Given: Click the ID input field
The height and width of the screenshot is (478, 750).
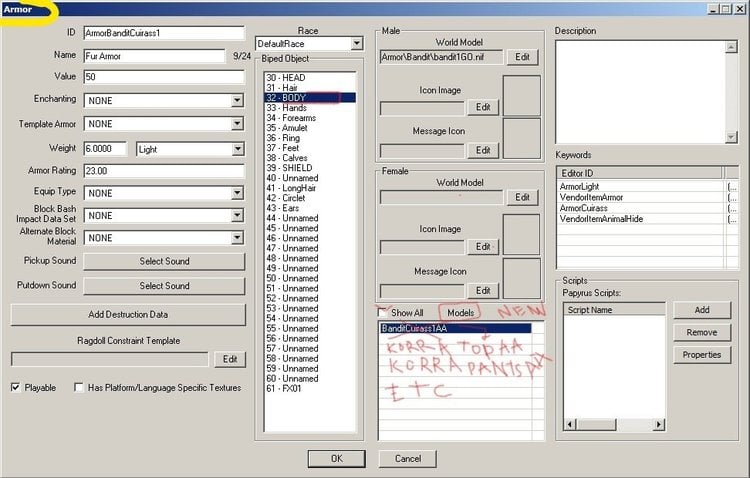Looking at the screenshot, I should tap(164, 33).
